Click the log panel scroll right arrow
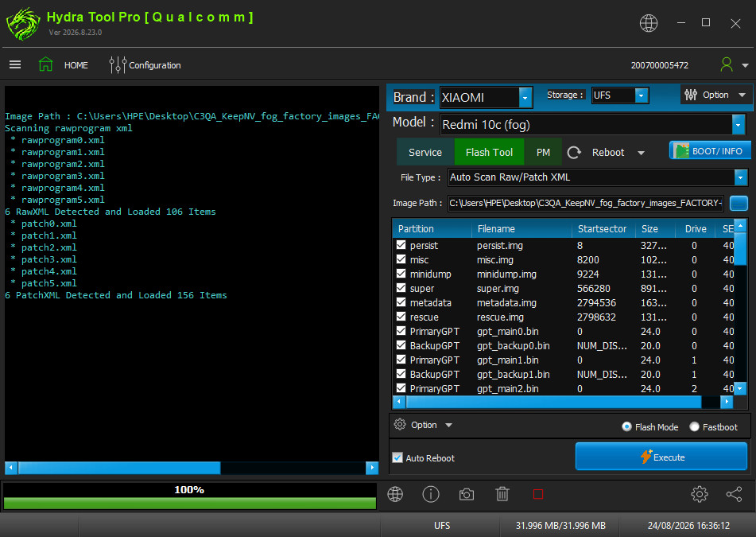756x537 pixels. (372, 468)
